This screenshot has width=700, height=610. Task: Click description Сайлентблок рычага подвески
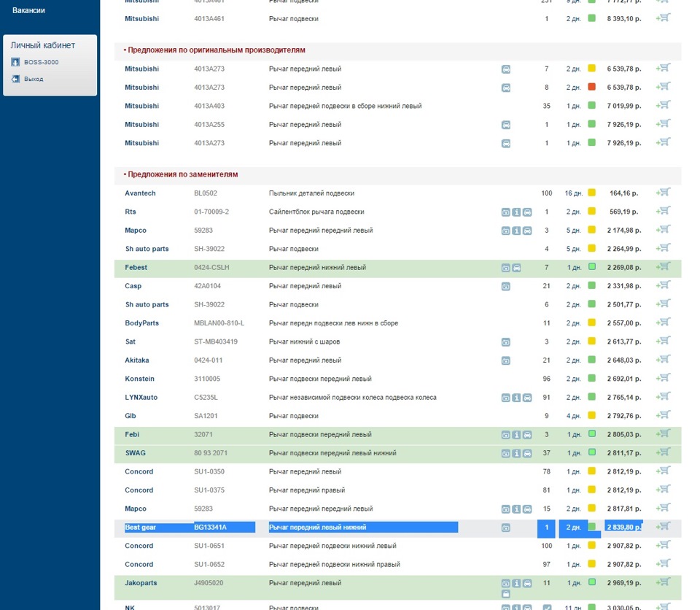[x=316, y=212]
